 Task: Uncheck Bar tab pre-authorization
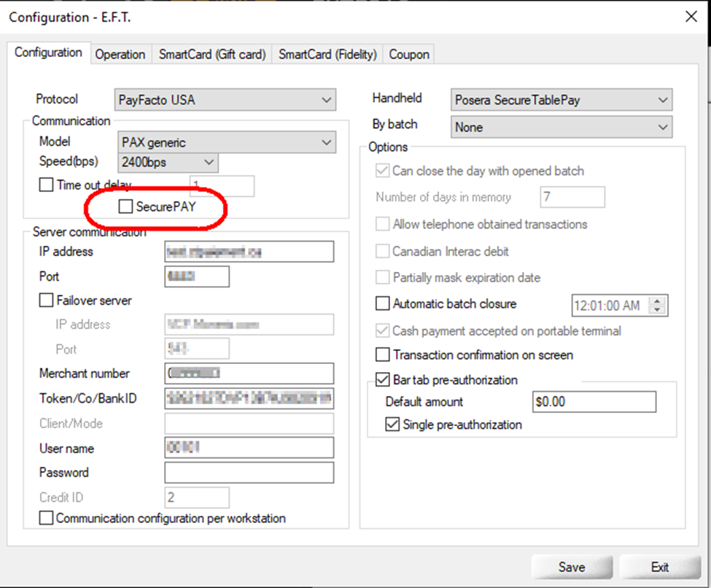coord(383,380)
